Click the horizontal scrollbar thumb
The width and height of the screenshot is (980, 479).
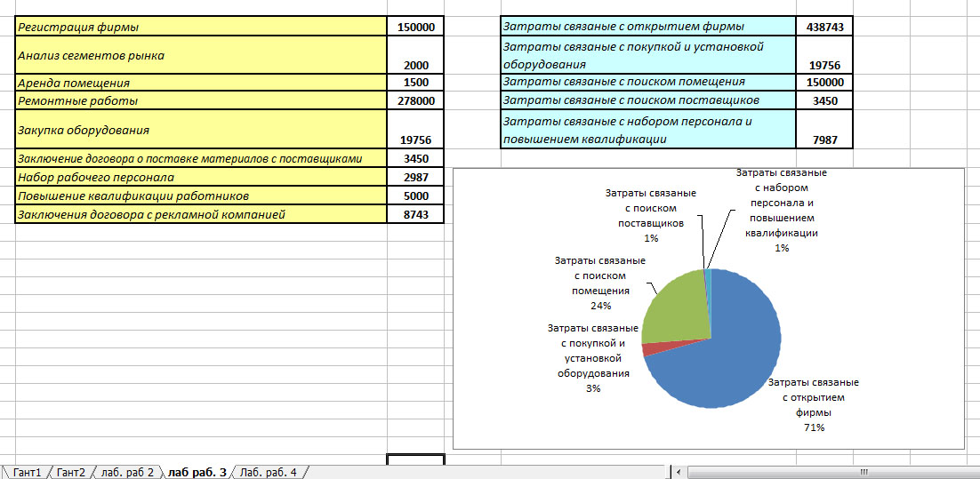point(864,472)
